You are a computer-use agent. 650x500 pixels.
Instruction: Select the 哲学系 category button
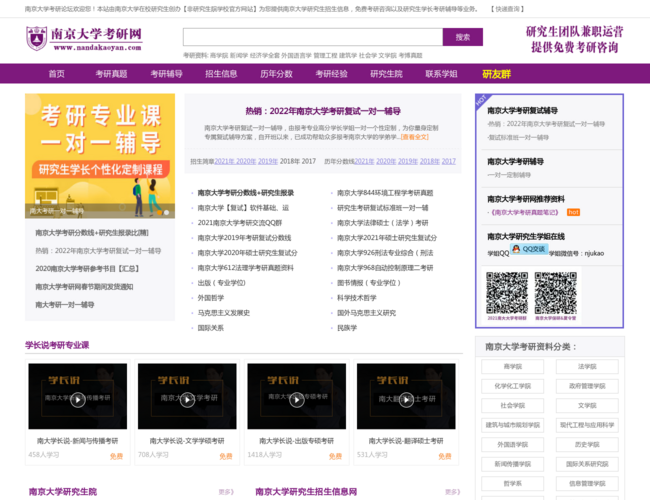point(512,483)
